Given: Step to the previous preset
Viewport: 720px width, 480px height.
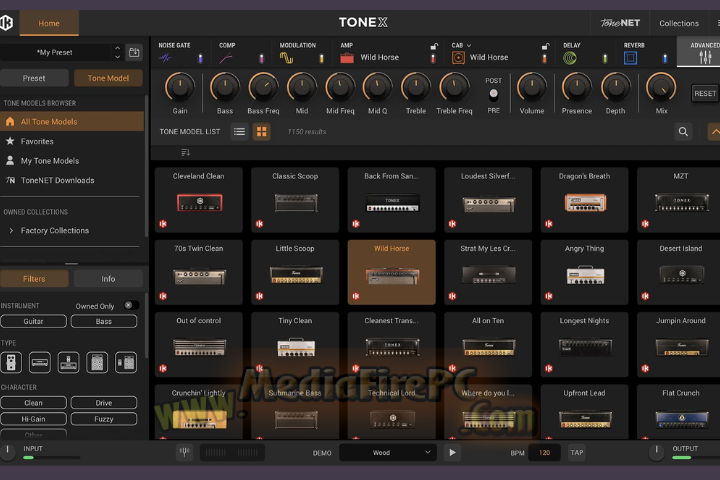Looking at the screenshot, I should (x=118, y=47).
